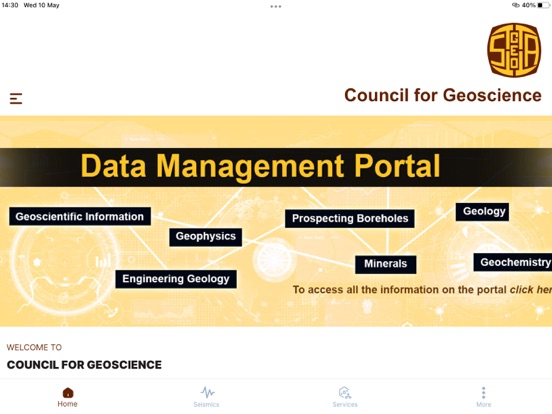Viewport: 552px width, 414px height.
Task: Tap the Council for Geoscience logo emblem
Action: pyautogui.click(x=514, y=50)
